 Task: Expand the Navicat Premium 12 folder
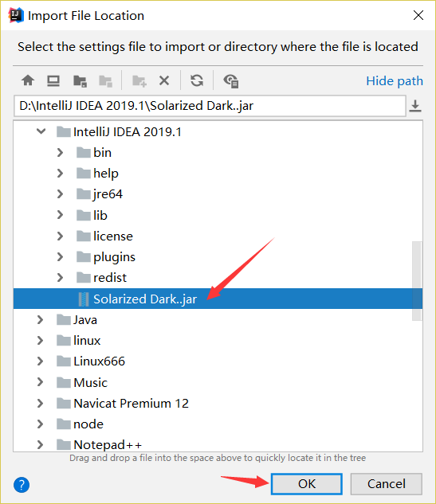(x=40, y=403)
